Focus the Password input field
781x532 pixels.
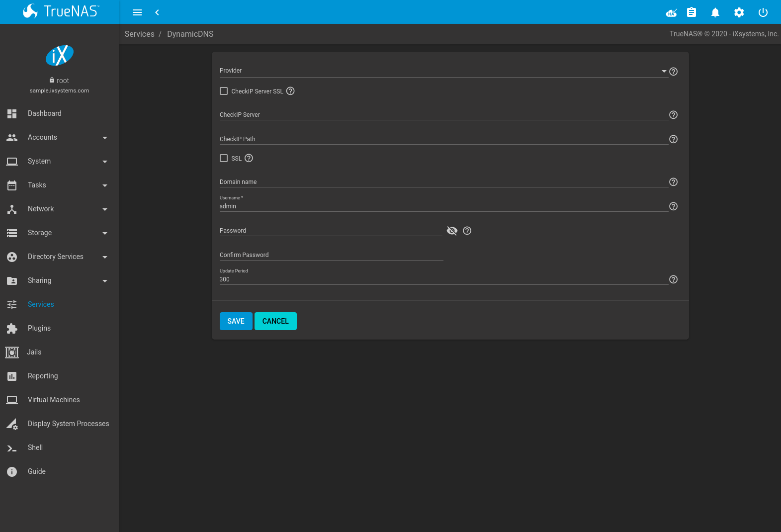click(331, 230)
